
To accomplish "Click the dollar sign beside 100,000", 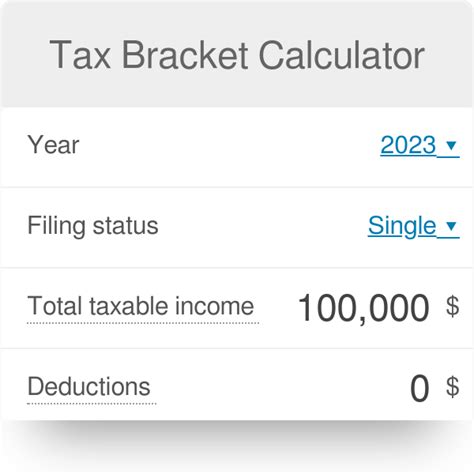I will (x=453, y=306).
